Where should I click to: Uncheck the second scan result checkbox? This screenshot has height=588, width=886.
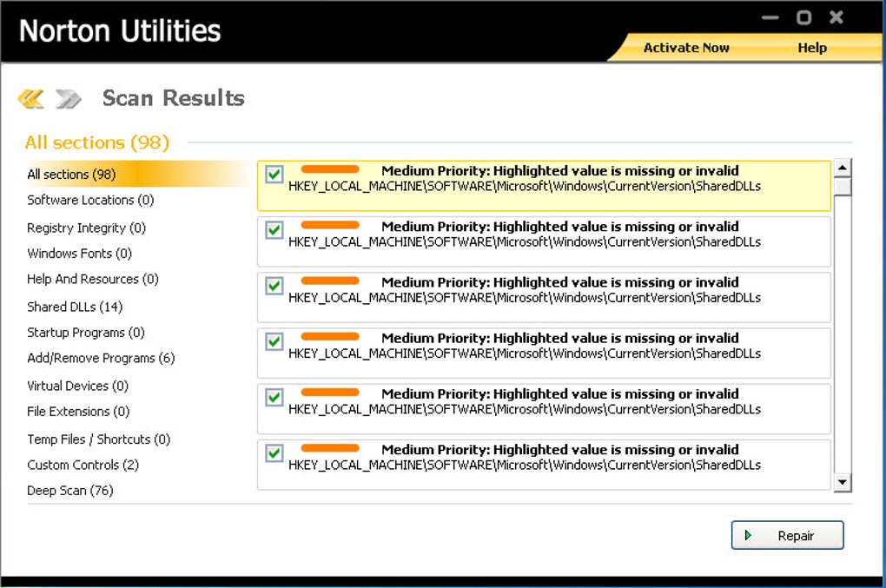[x=274, y=230]
